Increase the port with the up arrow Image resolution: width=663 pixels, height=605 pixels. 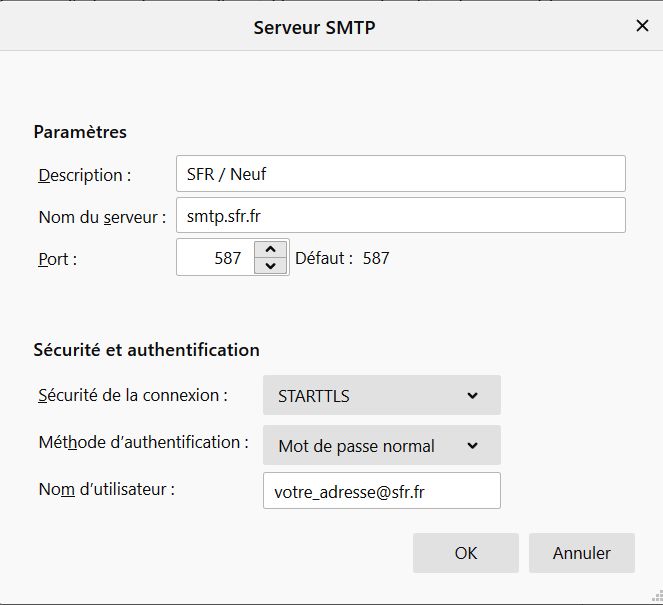coord(270,249)
